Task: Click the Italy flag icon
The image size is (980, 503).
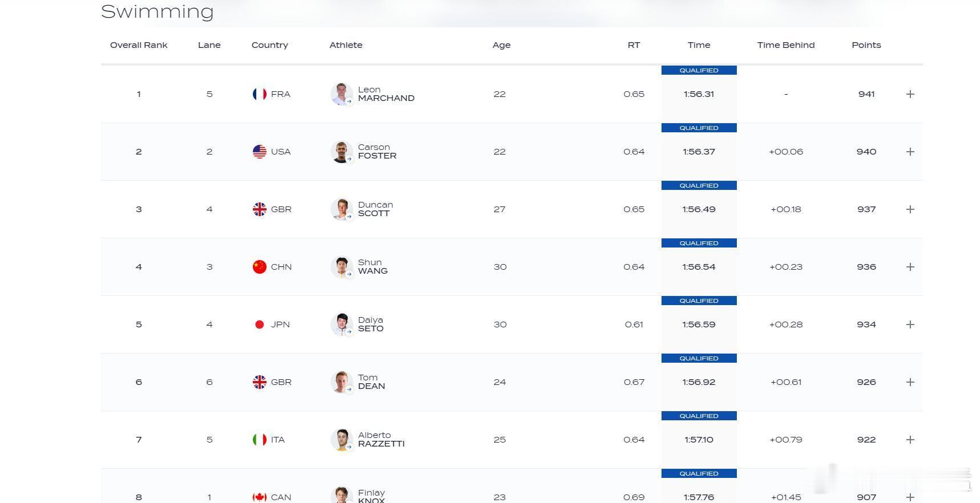Action: (260, 440)
